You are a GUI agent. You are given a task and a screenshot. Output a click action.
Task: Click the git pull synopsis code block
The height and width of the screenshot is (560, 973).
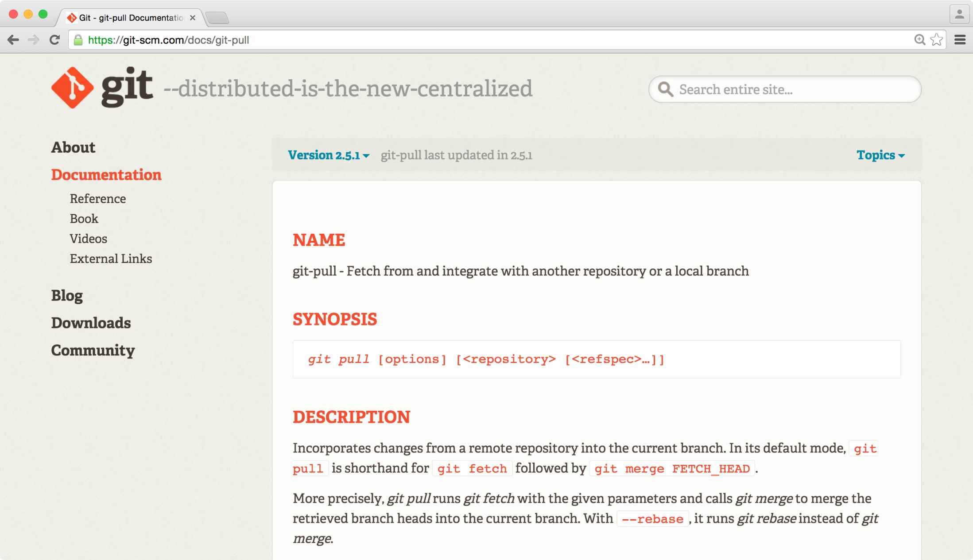tap(597, 359)
